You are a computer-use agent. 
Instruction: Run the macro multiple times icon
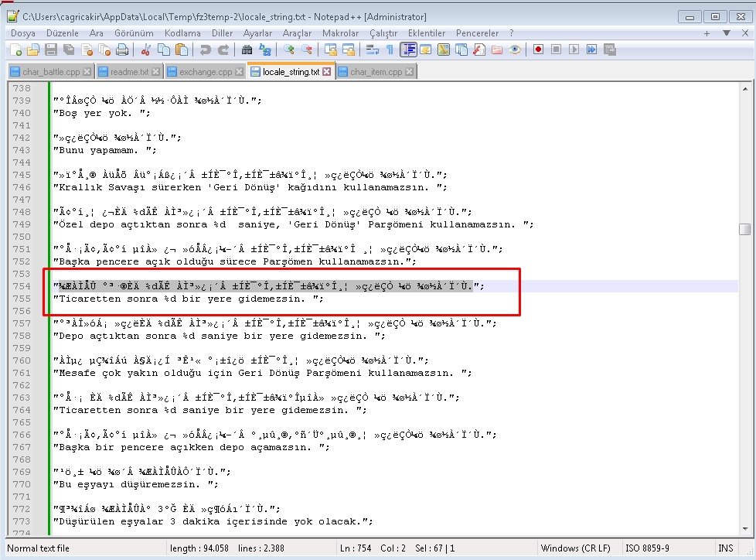[592, 50]
